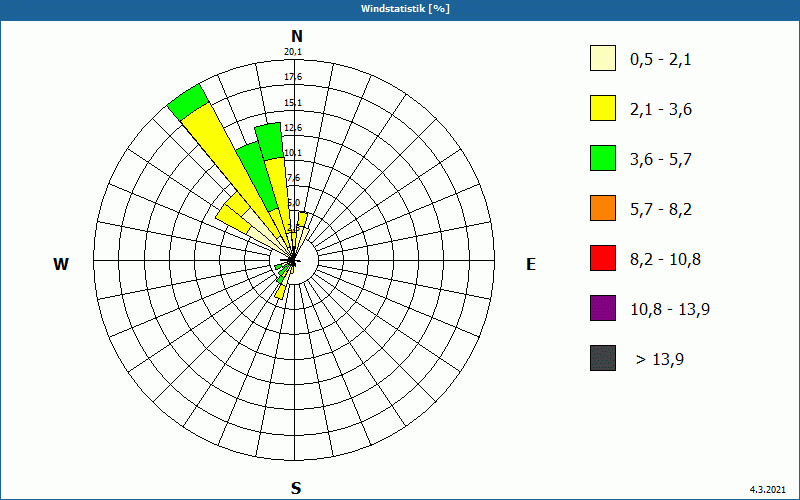This screenshot has width=800, height=500.
Task: Click the dark gray > 13,9 legend swatch
Action: 603,358
